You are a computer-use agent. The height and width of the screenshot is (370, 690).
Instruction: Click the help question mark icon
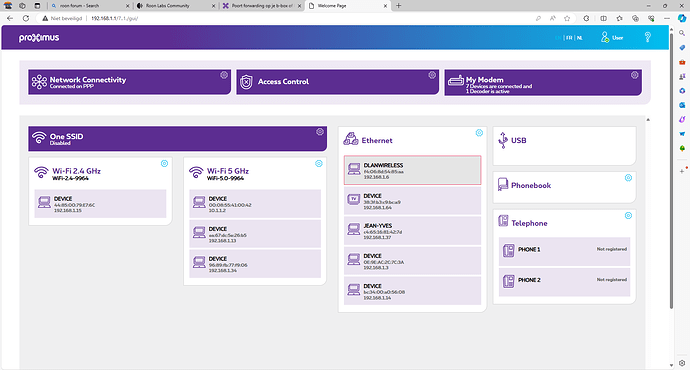(648, 37)
